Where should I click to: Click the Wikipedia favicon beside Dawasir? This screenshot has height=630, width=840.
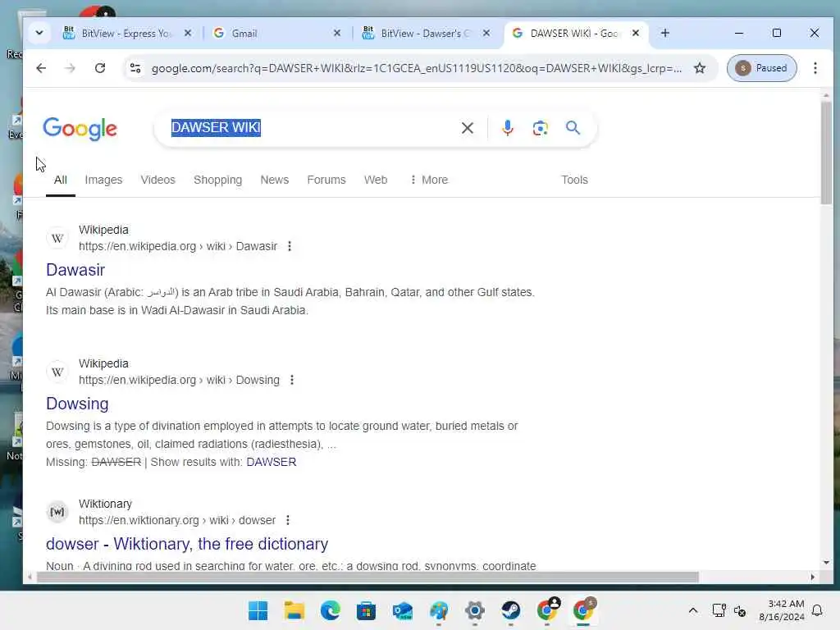(x=57, y=238)
